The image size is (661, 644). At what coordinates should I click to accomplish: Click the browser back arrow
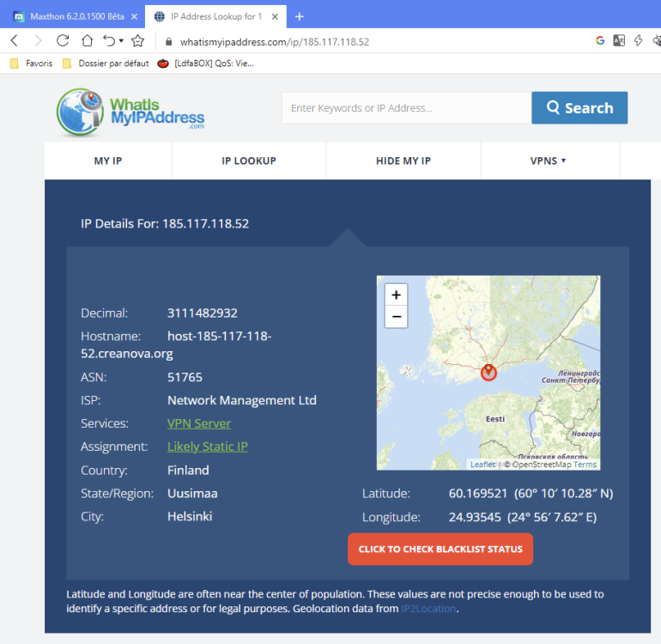click(14, 40)
